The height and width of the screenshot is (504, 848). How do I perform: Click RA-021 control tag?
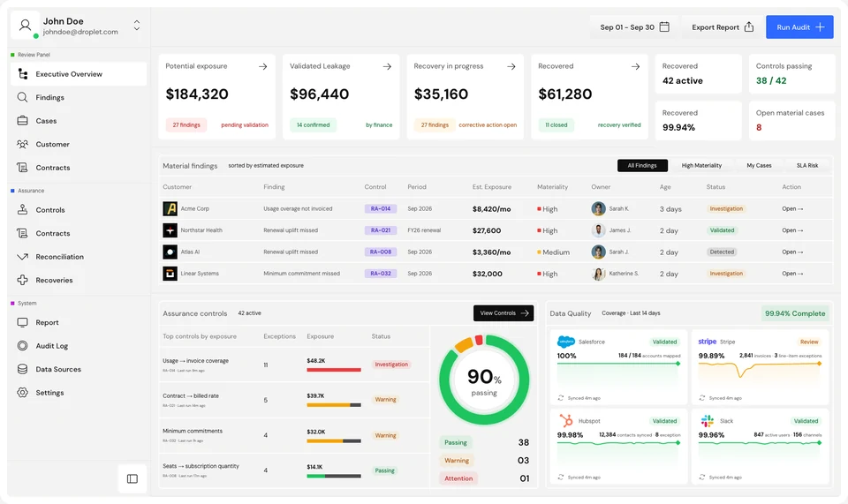pos(381,230)
